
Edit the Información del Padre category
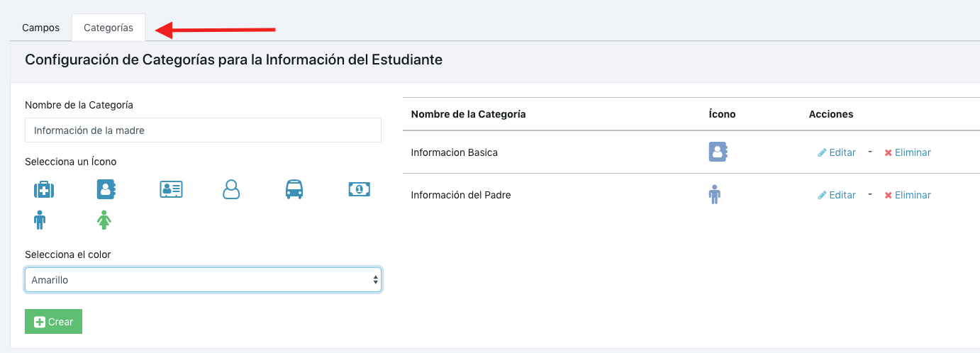point(837,195)
